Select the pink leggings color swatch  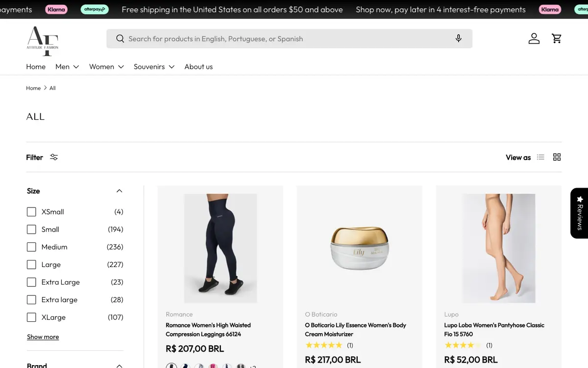point(213,366)
